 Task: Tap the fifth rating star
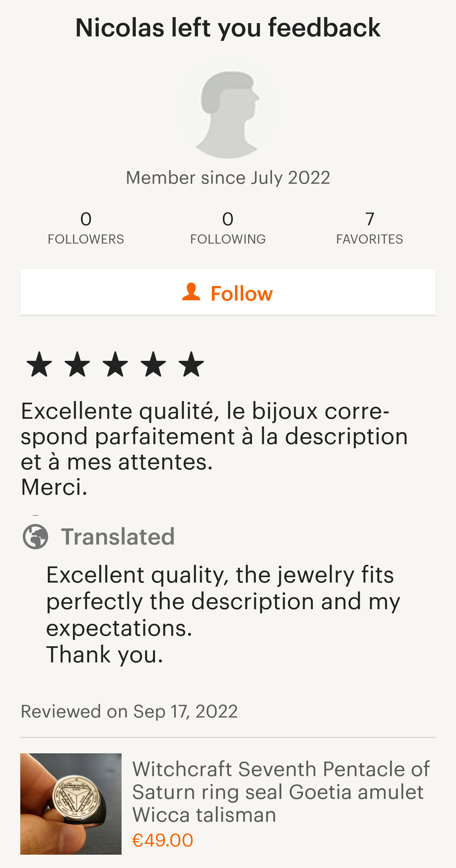click(191, 364)
